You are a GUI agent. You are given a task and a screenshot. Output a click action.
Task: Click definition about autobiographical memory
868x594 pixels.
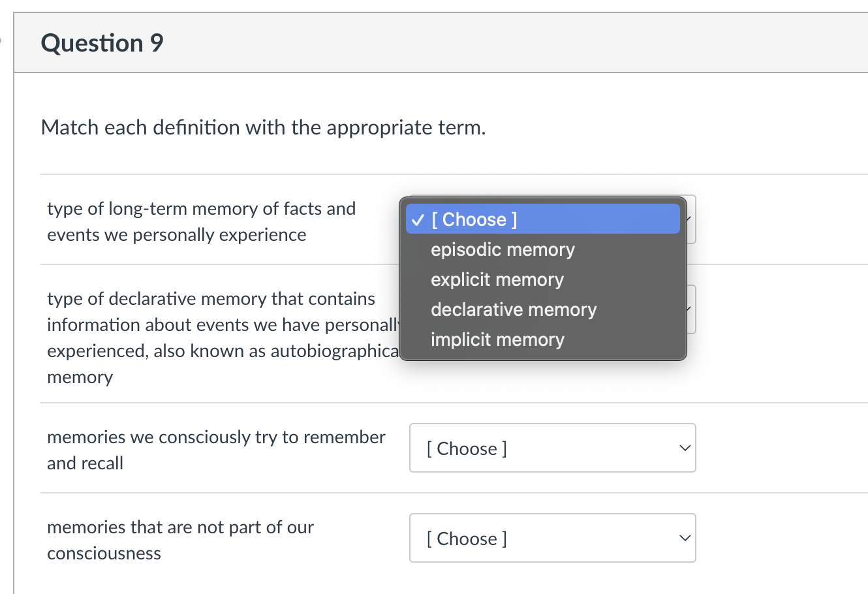tap(223, 337)
